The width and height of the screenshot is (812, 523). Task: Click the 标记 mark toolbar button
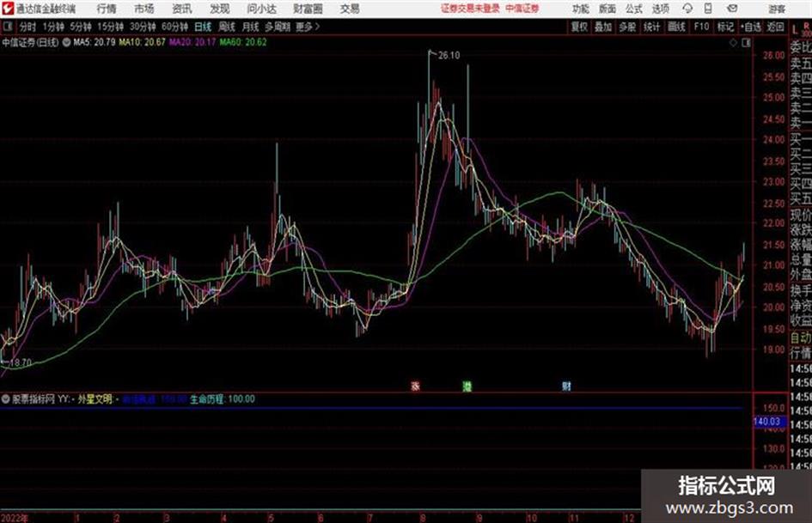coord(725,27)
